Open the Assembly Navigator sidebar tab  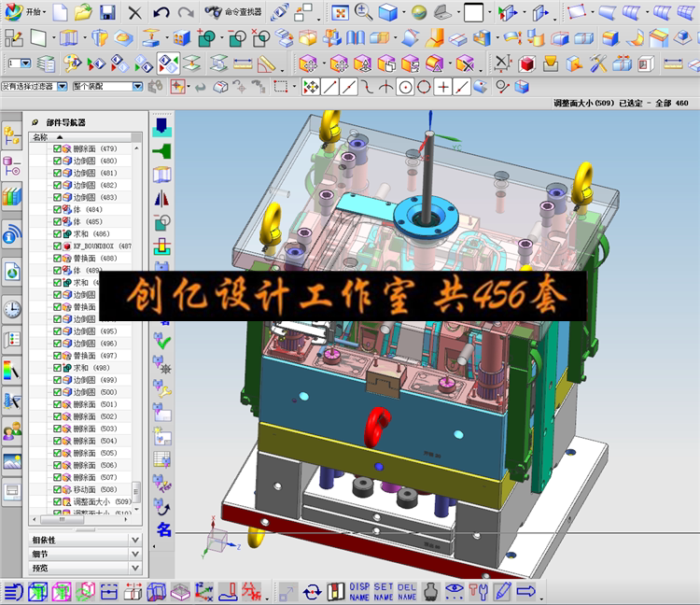click(x=11, y=135)
